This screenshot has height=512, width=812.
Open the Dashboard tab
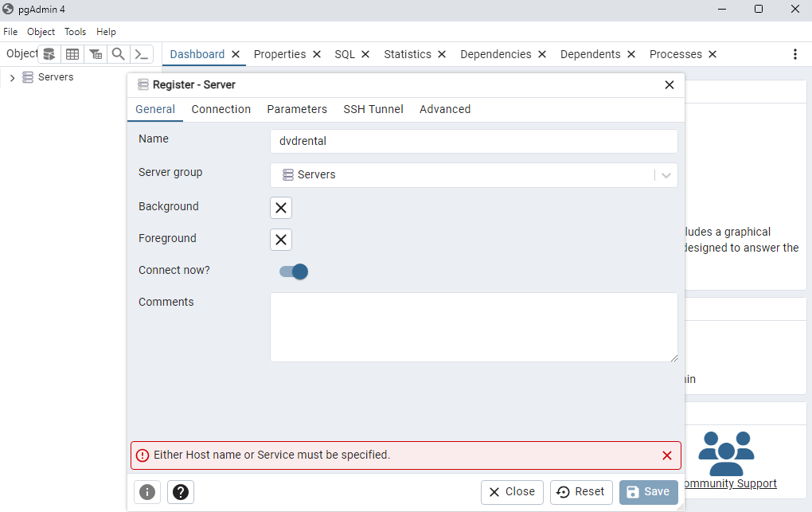197,54
